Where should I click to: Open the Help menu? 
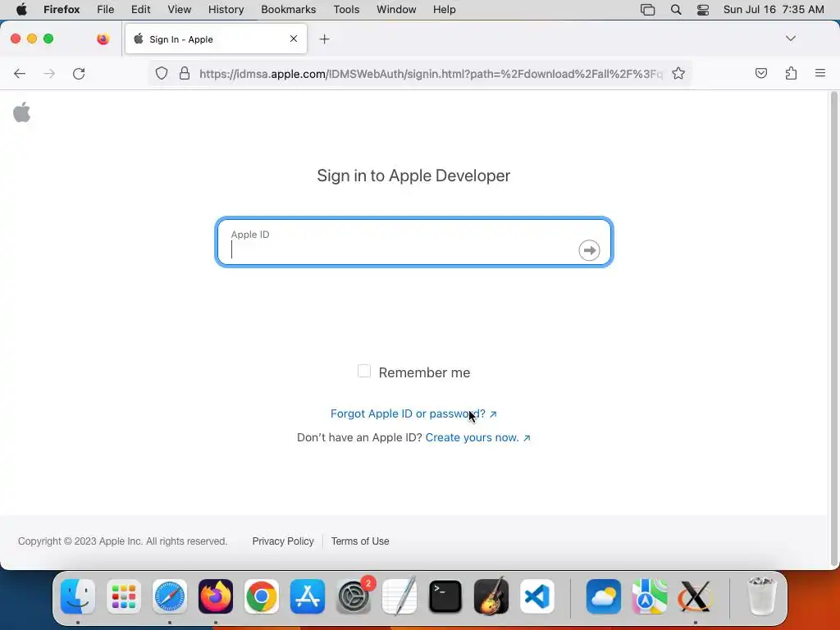pyautogui.click(x=444, y=10)
